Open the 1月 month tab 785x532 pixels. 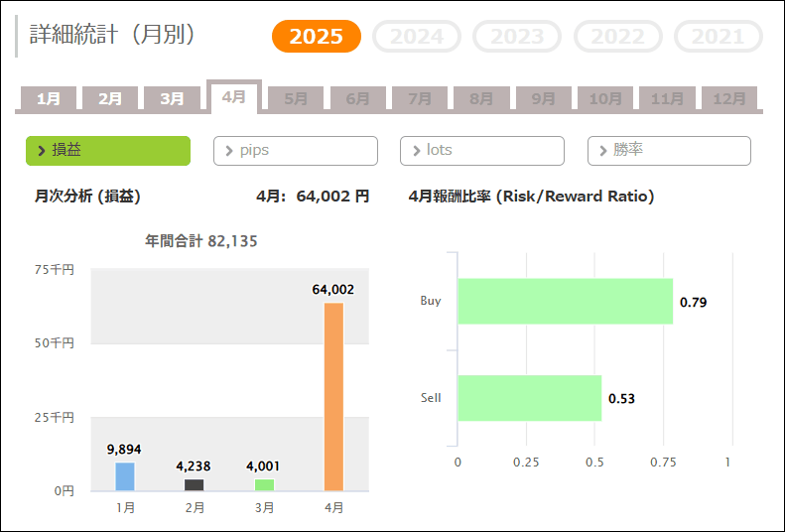49,98
